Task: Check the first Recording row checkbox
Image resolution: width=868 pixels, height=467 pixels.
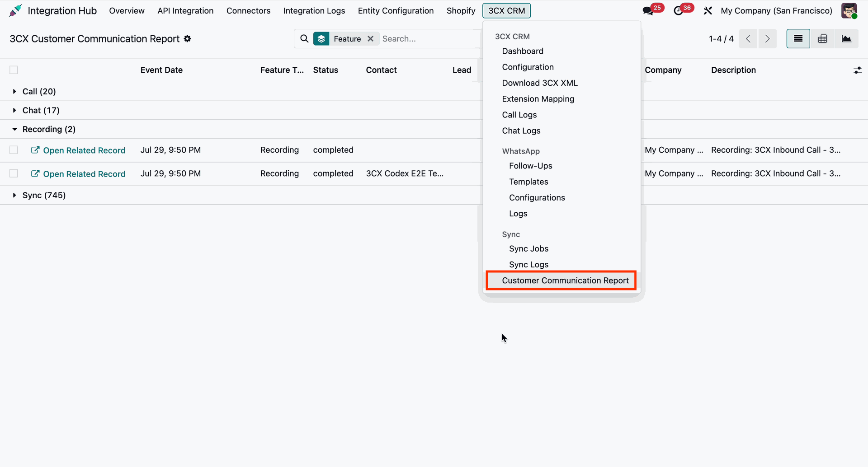Action: pos(14,150)
